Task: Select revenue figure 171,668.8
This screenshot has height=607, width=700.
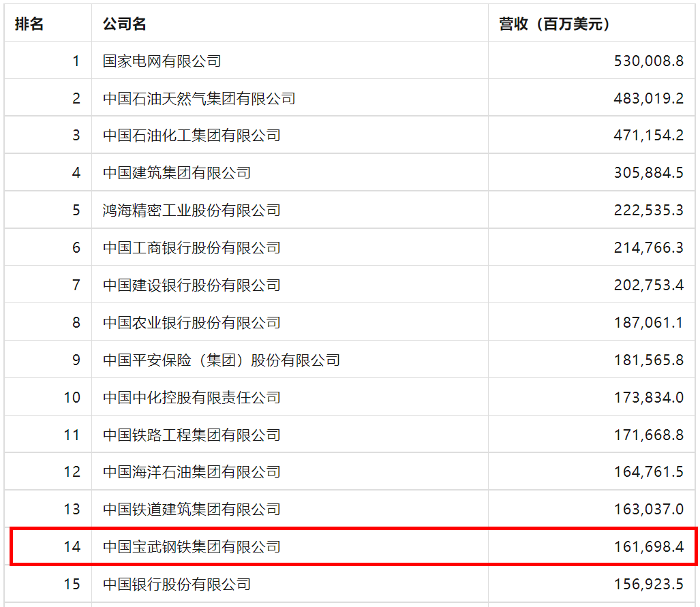Action: (x=649, y=435)
